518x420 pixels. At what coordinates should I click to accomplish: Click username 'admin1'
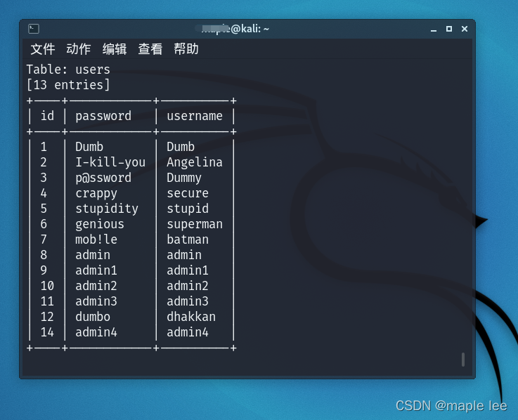(188, 270)
